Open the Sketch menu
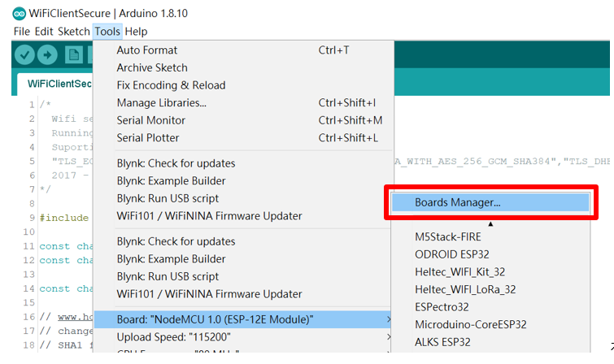 [x=74, y=32]
